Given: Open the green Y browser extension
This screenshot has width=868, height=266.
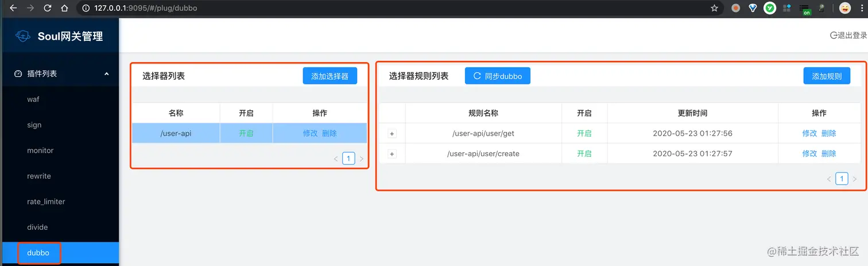Looking at the screenshot, I should 770,8.
